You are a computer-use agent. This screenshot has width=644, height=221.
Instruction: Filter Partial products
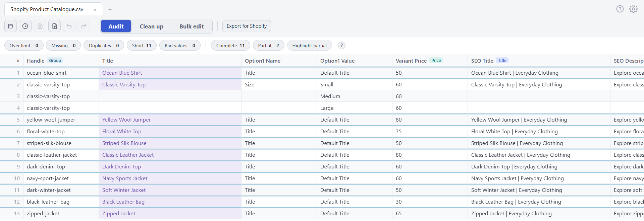tap(268, 46)
